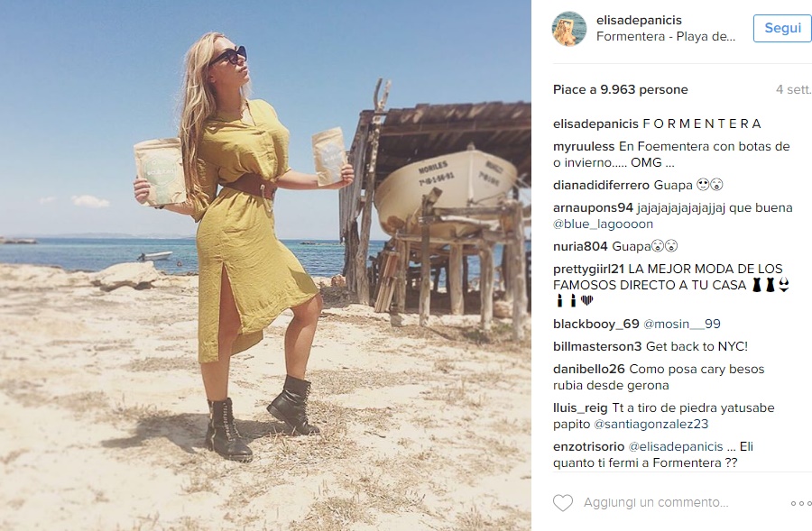Open nuria804 commenter profile
The height and width of the screenshot is (531, 812).
[580, 246]
